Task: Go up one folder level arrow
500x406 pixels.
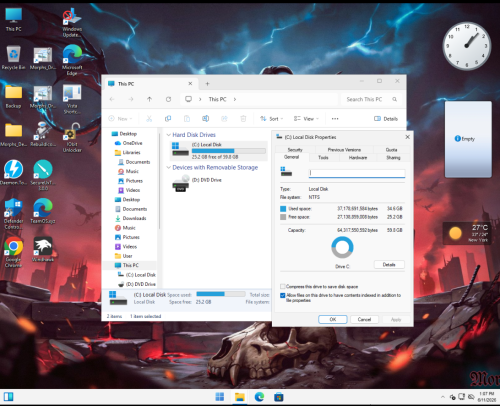Action: pos(149,99)
